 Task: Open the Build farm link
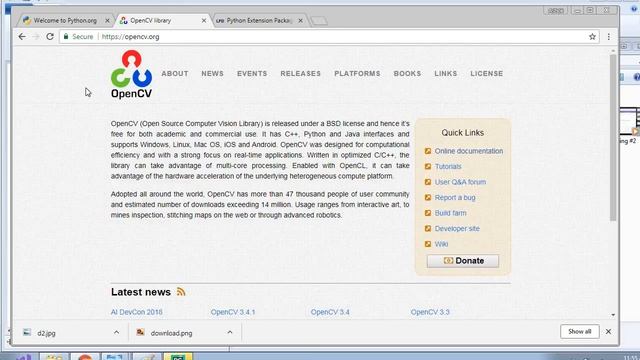pos(450,213)
